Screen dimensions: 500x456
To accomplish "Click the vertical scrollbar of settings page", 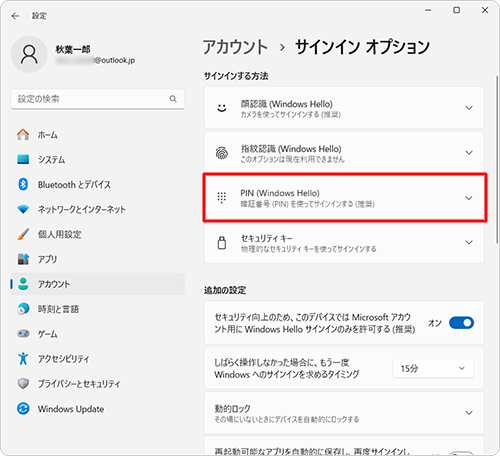I will pos(497,160).
